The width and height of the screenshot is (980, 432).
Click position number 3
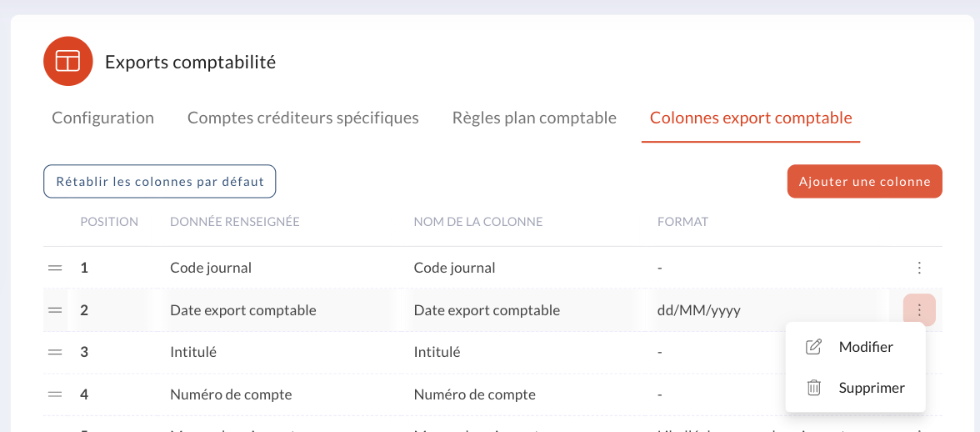click(x=84, y=352)
